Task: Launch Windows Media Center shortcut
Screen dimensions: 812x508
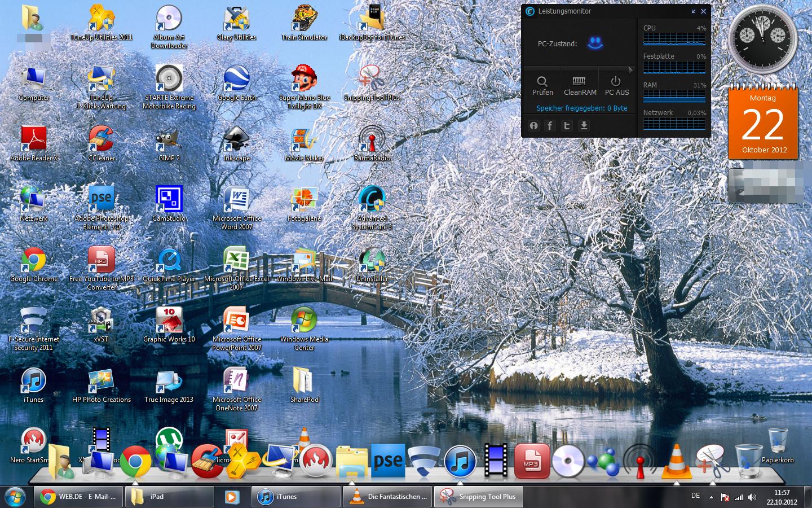Action: (304, 329)
